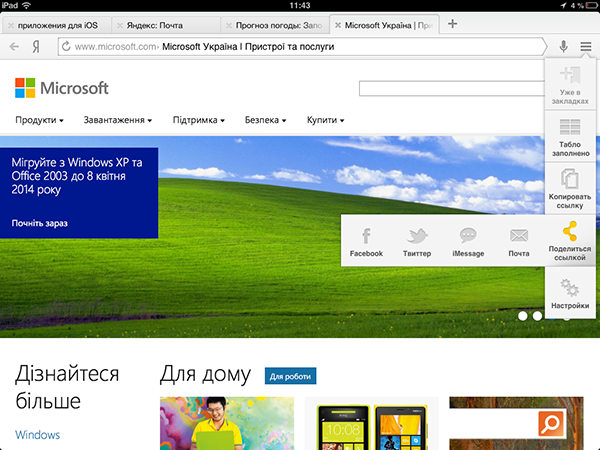The width and height of the screenshot is (600, 450).
Task: Tap the orange search magnifier tile
Action: (x=551, y=423)
